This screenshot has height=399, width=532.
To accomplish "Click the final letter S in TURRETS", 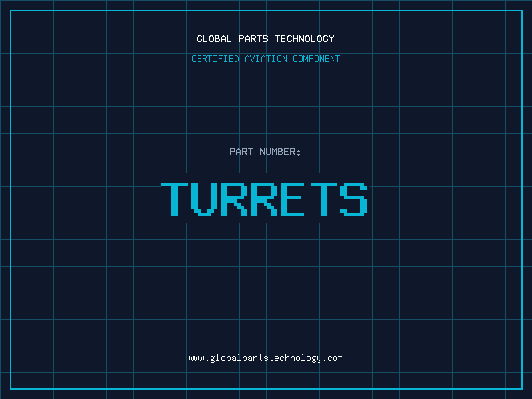I will tap(354, 199).
